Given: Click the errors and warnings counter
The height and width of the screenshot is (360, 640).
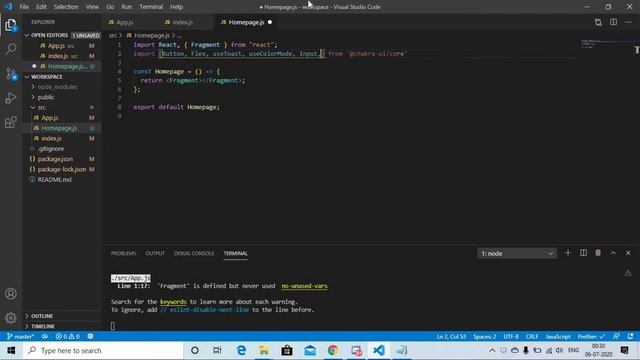Looking at the screenshot, I should pos(68,336).
